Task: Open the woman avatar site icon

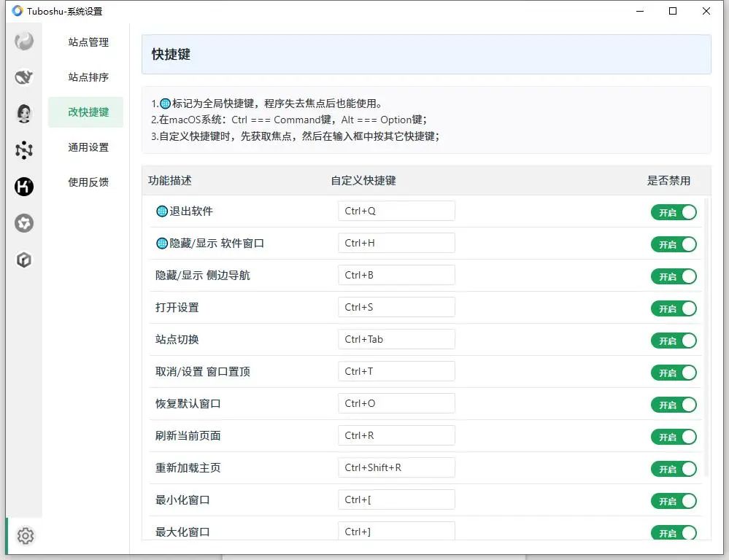Action: (x=23, y=114)
